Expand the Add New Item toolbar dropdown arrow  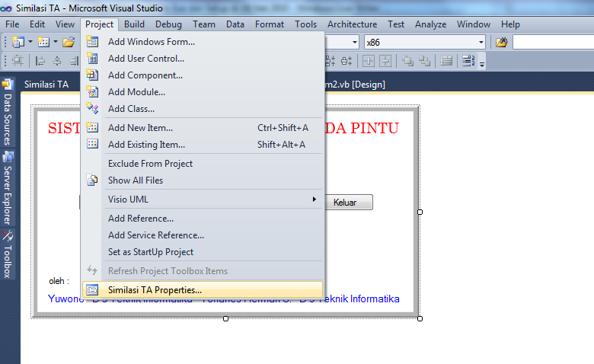[x=56, y=42]
